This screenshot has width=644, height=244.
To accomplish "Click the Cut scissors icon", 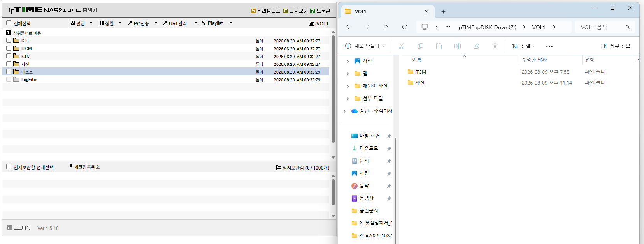I will 402,46.
